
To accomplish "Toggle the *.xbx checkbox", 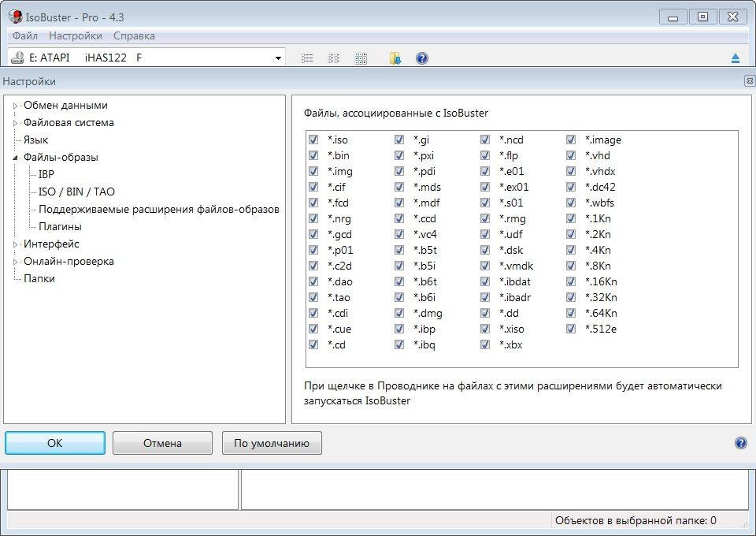I will pos(485,344).
